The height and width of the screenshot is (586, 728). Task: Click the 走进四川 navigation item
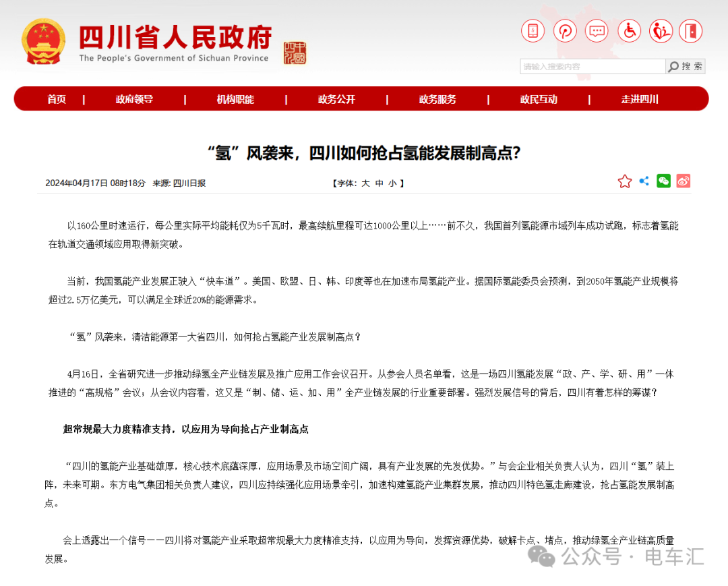639,99
